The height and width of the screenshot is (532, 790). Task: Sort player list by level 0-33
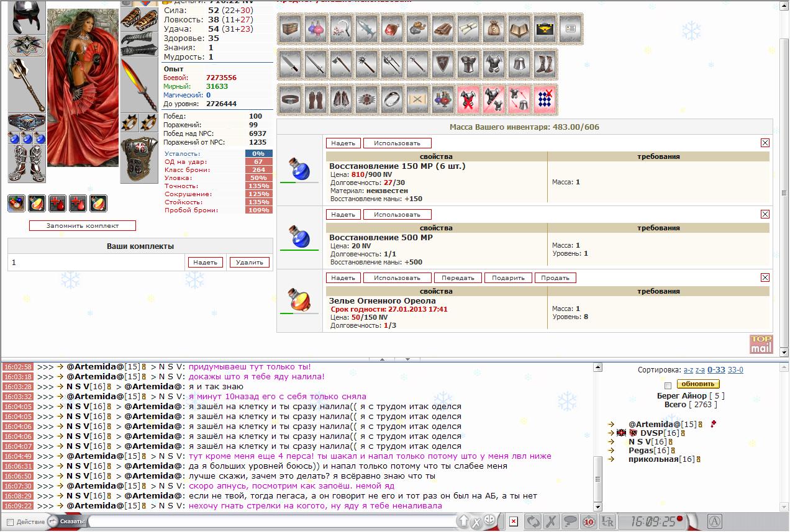716,370
